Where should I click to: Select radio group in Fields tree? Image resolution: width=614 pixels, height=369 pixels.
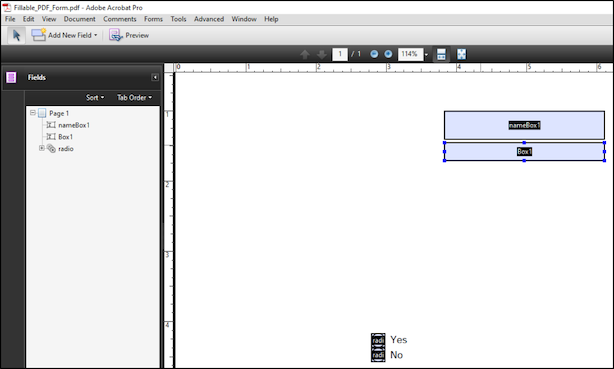coord(66,148)
